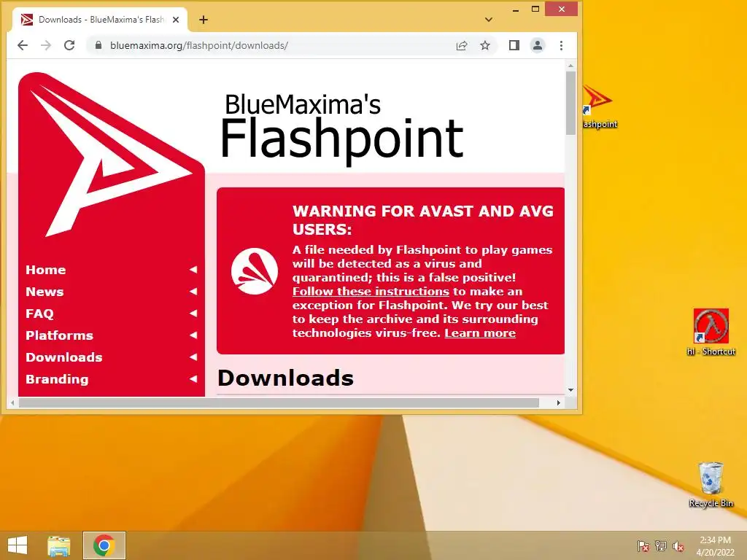Open the network tray icon
This screenshot has width=747, height=560.
tap(660, 545)
